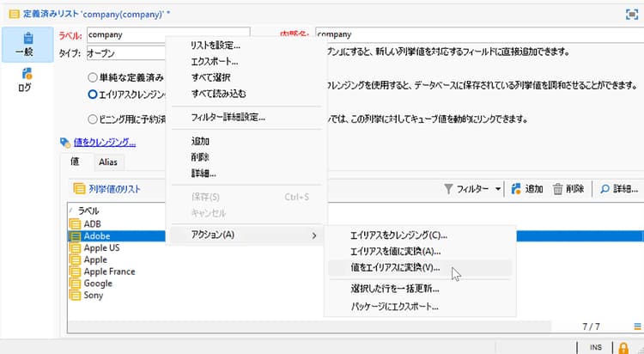Viewport: 644px width, 354px height.
Task: Click the maximize panel icon at top right
Action: point(632,14)
